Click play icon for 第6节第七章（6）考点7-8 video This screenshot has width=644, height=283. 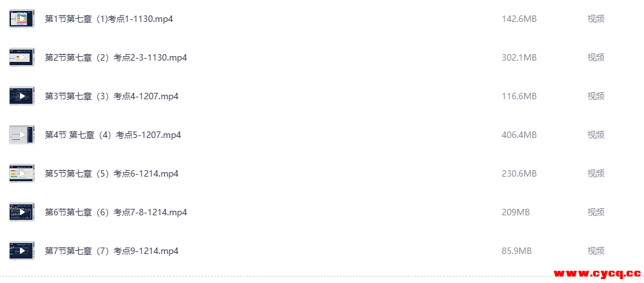coord(22,212)
